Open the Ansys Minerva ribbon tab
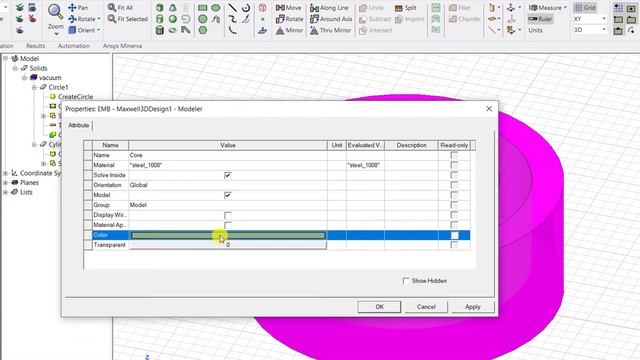The width and height of the screenshot is (640, 360). (x=122, y=46)
